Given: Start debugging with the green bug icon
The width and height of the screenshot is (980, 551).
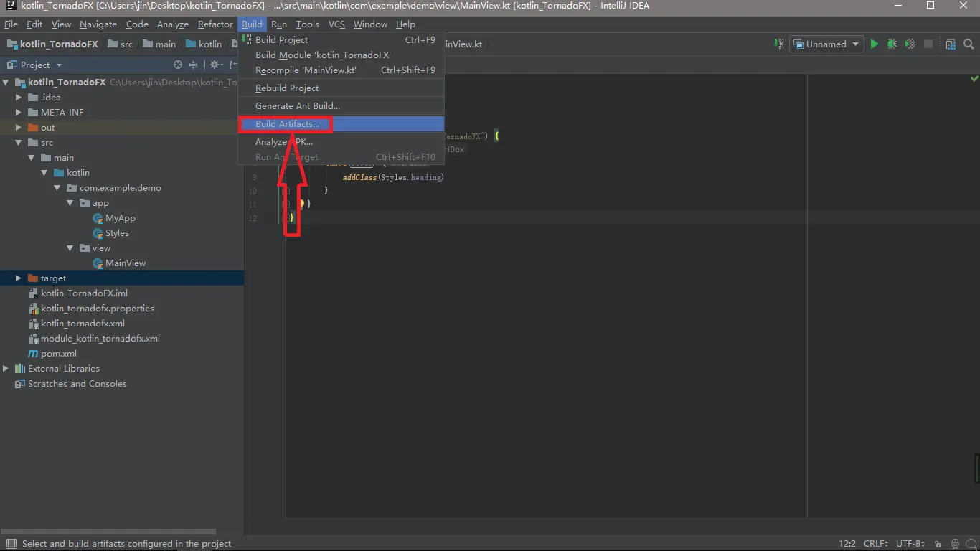Looking at the screenshot, I should tap(892, 44).
